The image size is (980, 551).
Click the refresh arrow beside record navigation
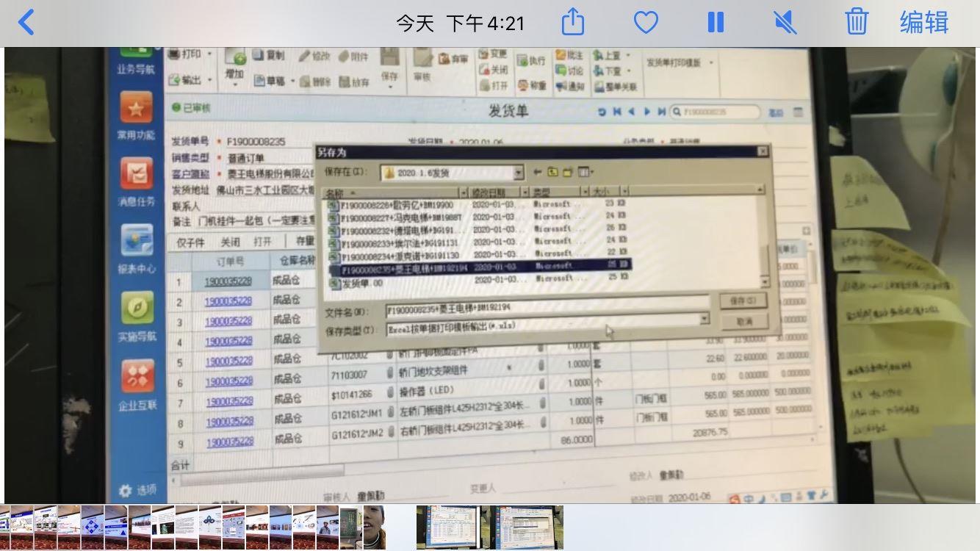(602, 112)
